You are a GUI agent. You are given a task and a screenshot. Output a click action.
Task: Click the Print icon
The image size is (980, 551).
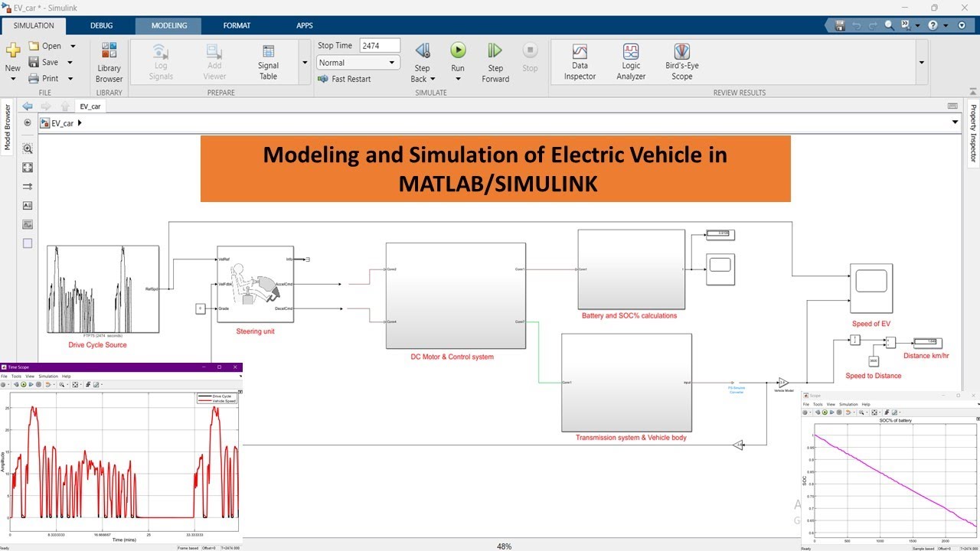point(34,78)
